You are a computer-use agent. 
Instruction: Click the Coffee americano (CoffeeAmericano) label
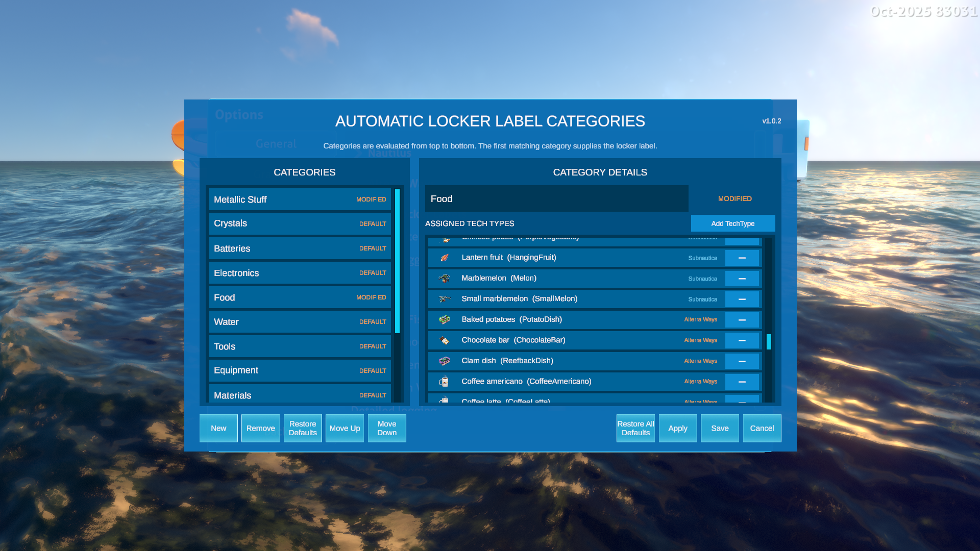click(526, 381)
